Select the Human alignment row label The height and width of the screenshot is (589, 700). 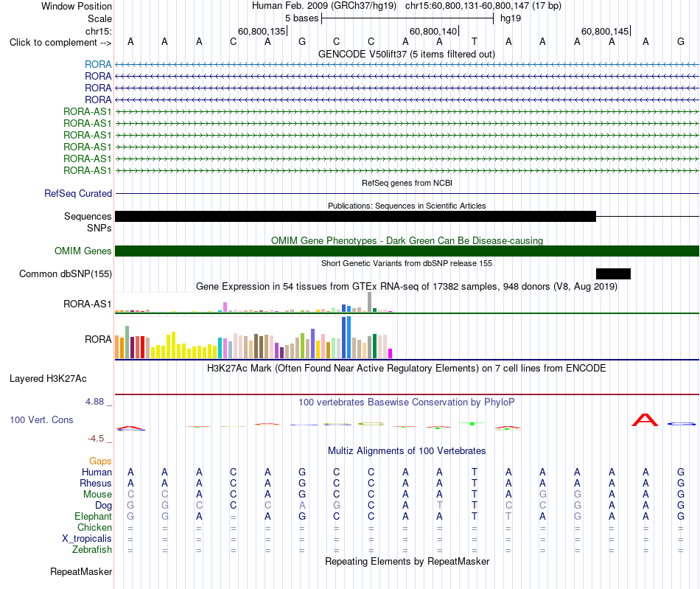click(97, 472)
